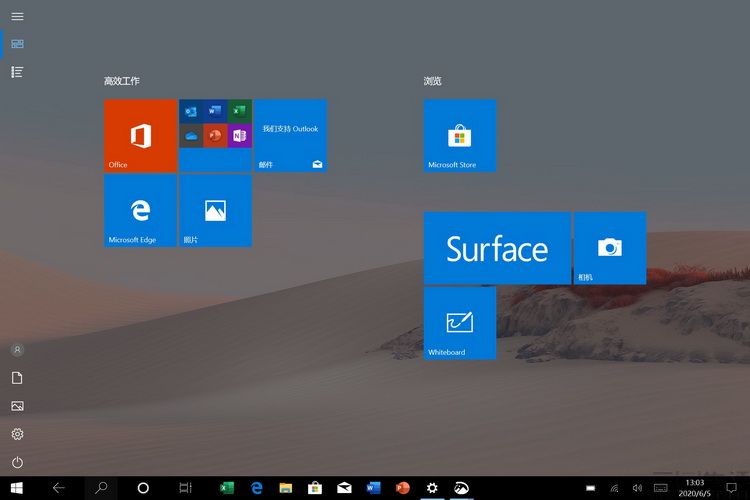Open the Whiteboard tile
This screenshot has width=750, height=500.
[x=460, y=323]
